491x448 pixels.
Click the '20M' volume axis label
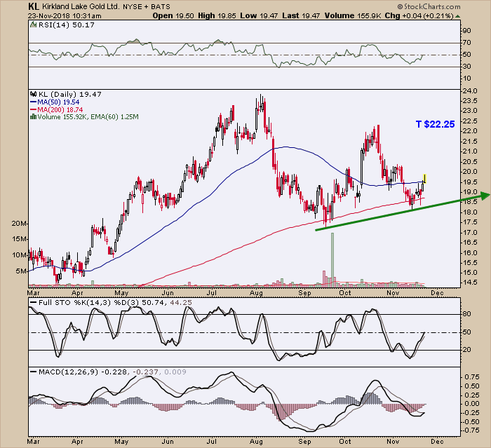[19, 224]
